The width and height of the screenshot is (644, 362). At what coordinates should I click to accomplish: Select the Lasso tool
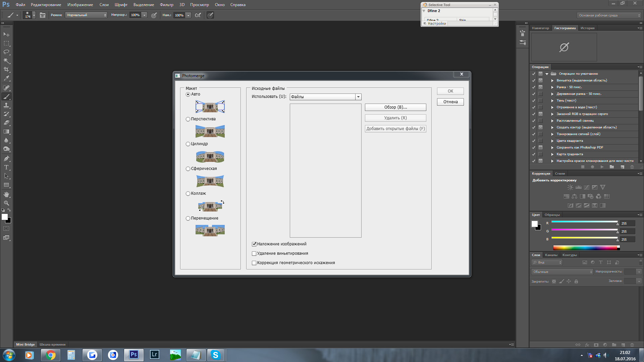(x=6, y=52)
